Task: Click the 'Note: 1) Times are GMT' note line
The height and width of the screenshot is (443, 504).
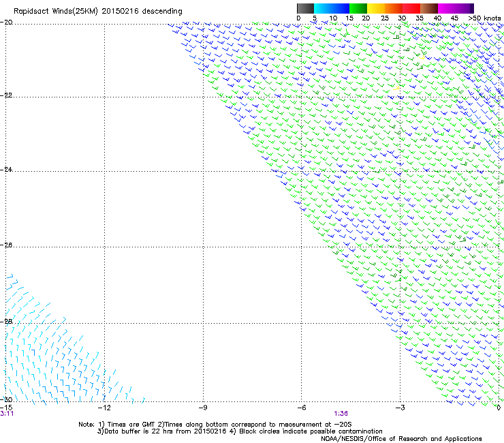Action: pyautogui.click(x=215, y=425)
